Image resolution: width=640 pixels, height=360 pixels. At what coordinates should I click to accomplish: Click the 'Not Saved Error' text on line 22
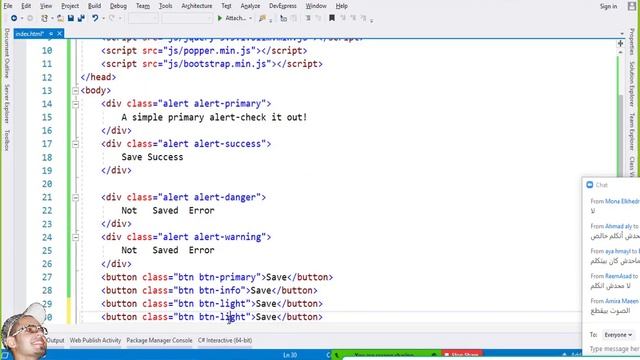pos(168,211)
